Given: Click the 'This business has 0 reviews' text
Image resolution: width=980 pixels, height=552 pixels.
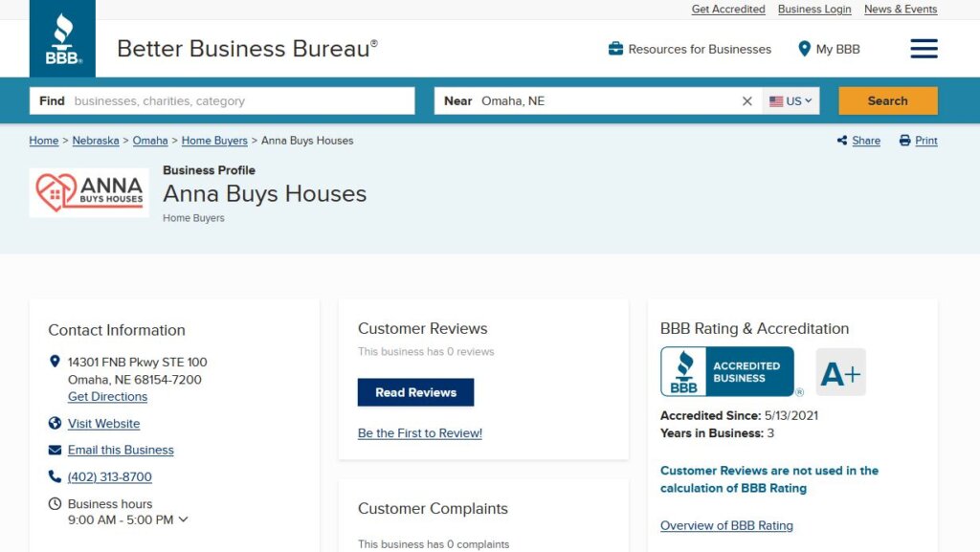Looking at the screenshot, I should [x=426, y=351].
